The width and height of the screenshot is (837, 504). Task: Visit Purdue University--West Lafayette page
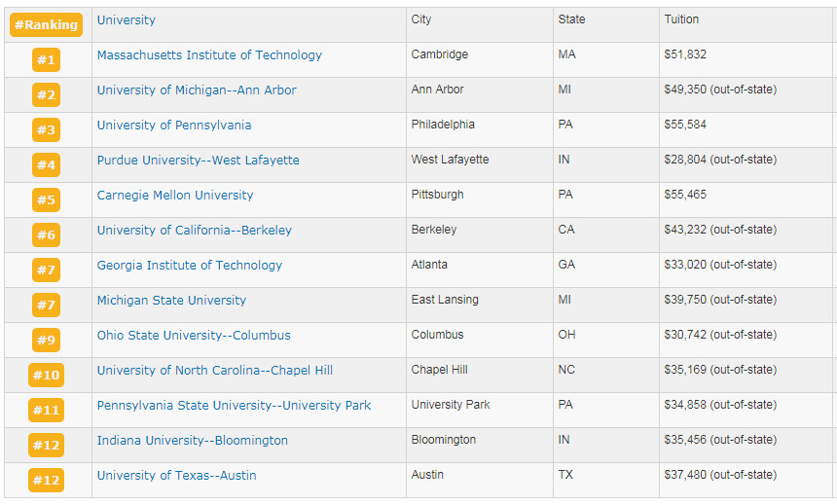pyautogui.click(x=199, y=161)
